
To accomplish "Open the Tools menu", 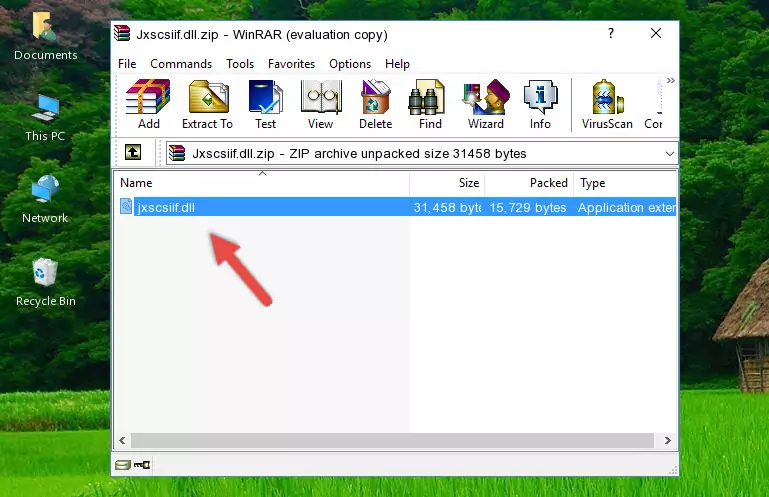I will (240, 64).
